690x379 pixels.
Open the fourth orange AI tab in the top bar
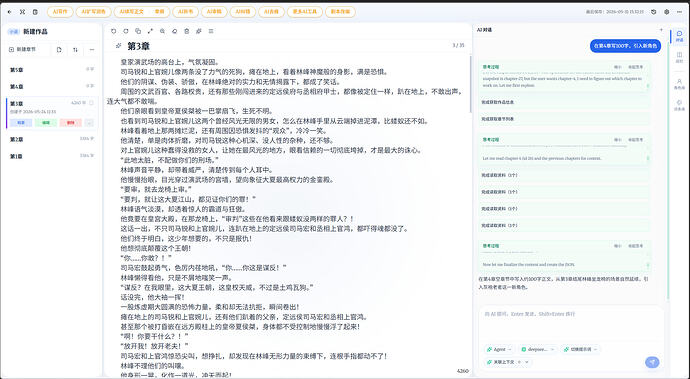(x=185, y=12)
